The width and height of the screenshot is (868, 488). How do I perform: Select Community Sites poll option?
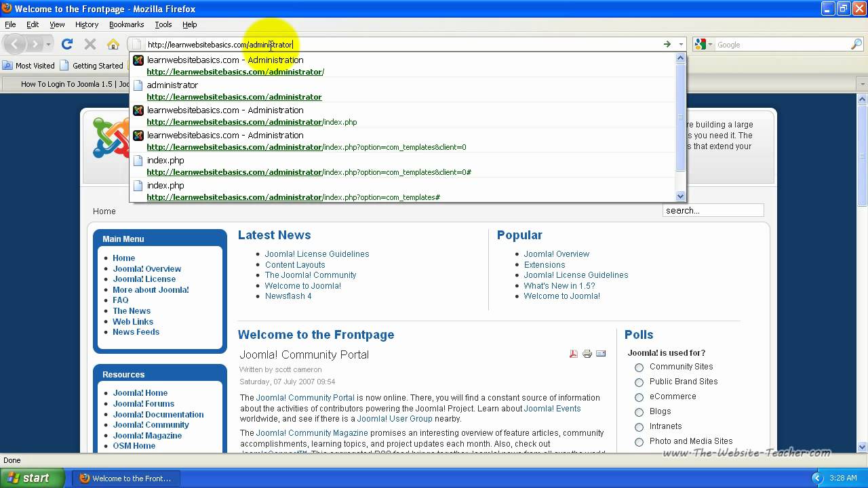[x=639, y=367]
